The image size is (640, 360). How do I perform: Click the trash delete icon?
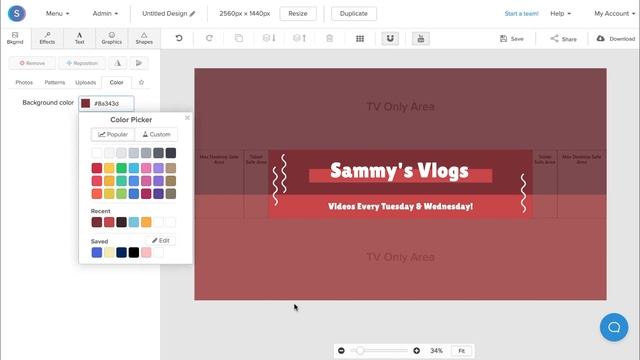tap(329, 38)
